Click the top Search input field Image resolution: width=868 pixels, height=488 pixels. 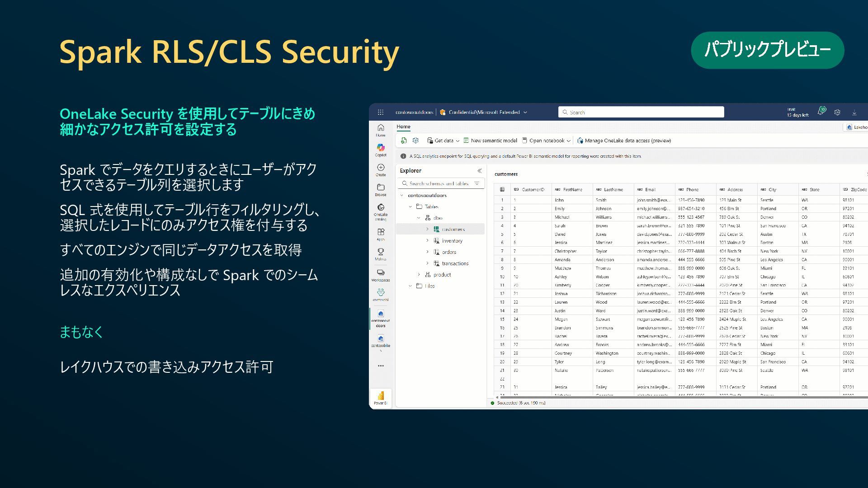click(641, 112)
